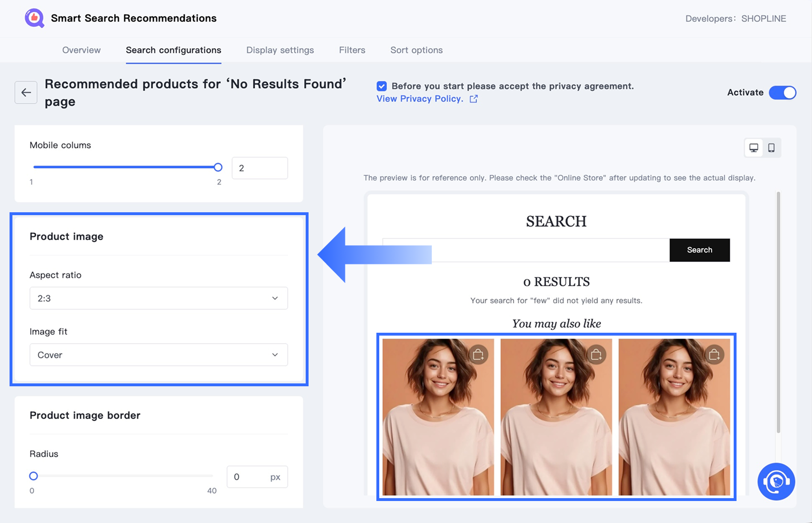This screenshot has height=523, width=812.
Task: Open the Display settings tab
Action: (280, 50)
